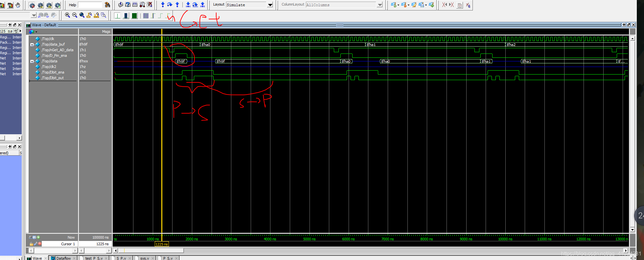This screenshot has width=644, height=260.
Task: Expand the /Top/data_buf bus signal
Action: (x=32, y=45)
